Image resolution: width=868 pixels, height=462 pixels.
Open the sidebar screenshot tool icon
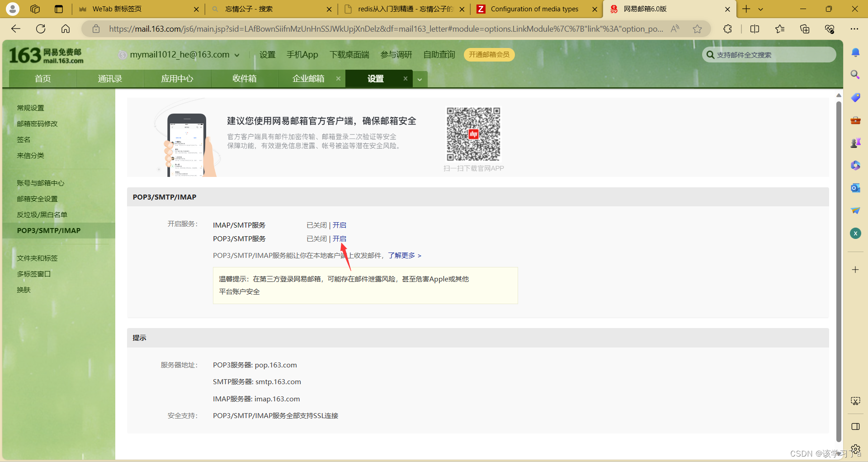pyautogui.click(x=855, y=401)
